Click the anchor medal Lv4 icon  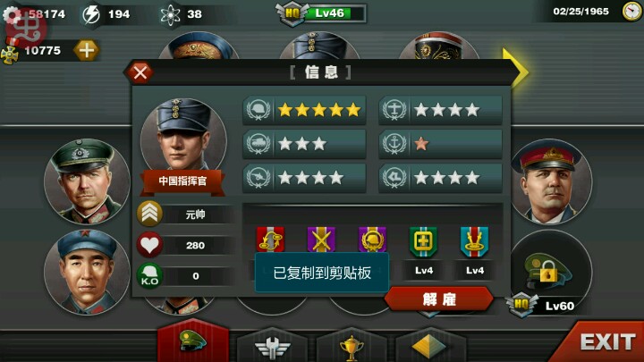click(474, 242)
